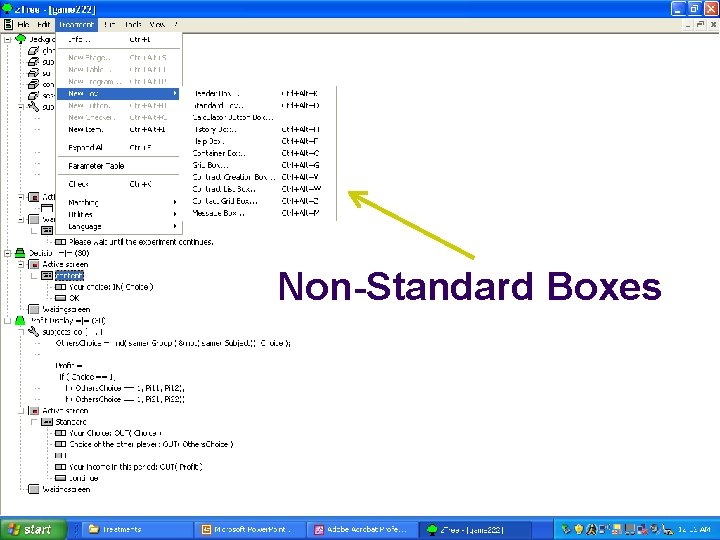
Task: Choose New Item... in the Treatment menu
Action: [119, 129]
